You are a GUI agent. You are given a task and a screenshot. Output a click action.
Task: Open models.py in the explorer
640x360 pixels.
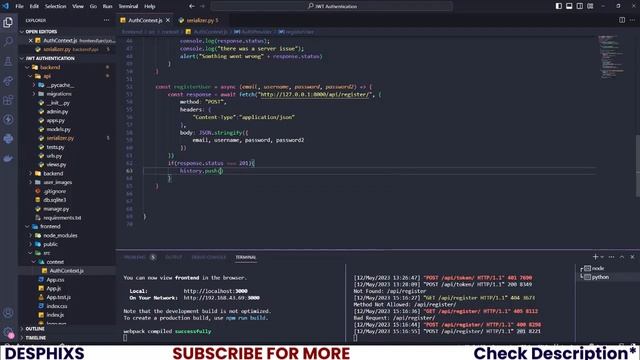(58, 129)
